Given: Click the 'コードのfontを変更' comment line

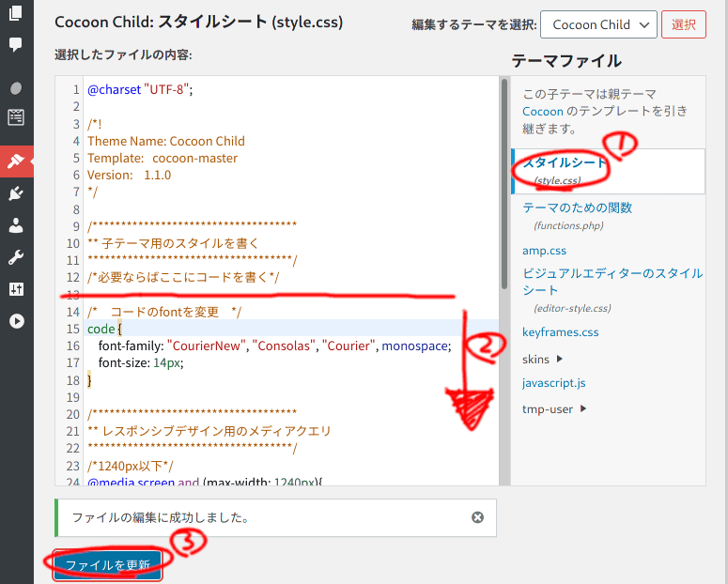Looking at the screenshot, I should 164,312.
